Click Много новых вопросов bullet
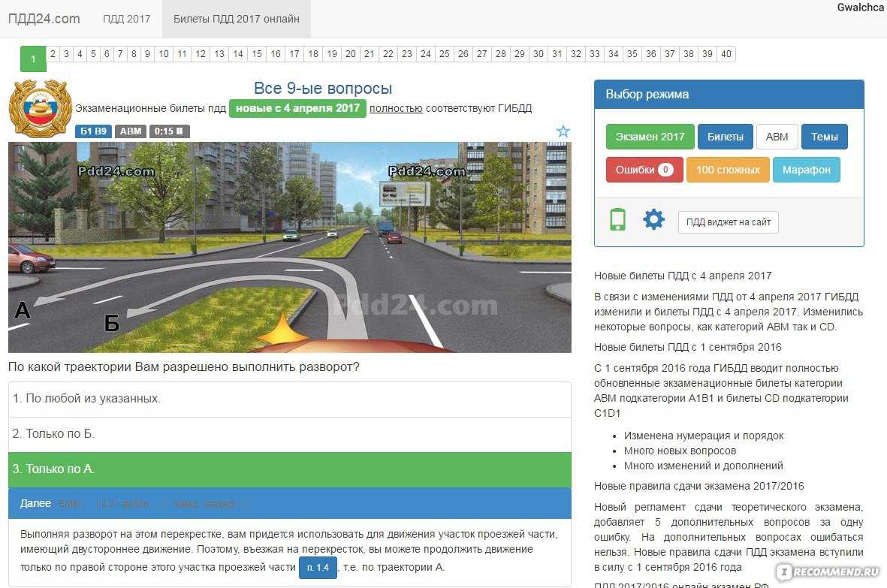This screenshot has height=588, width=887. click(680, 451)
